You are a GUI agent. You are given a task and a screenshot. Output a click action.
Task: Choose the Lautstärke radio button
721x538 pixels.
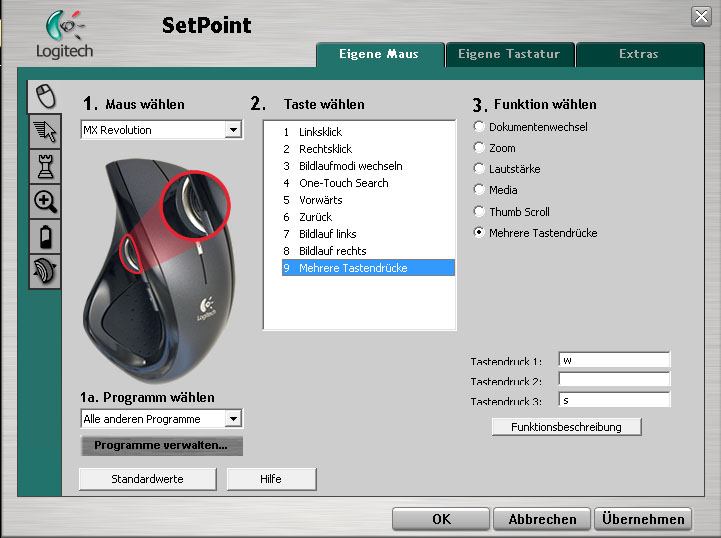click(x=479, y=169)
